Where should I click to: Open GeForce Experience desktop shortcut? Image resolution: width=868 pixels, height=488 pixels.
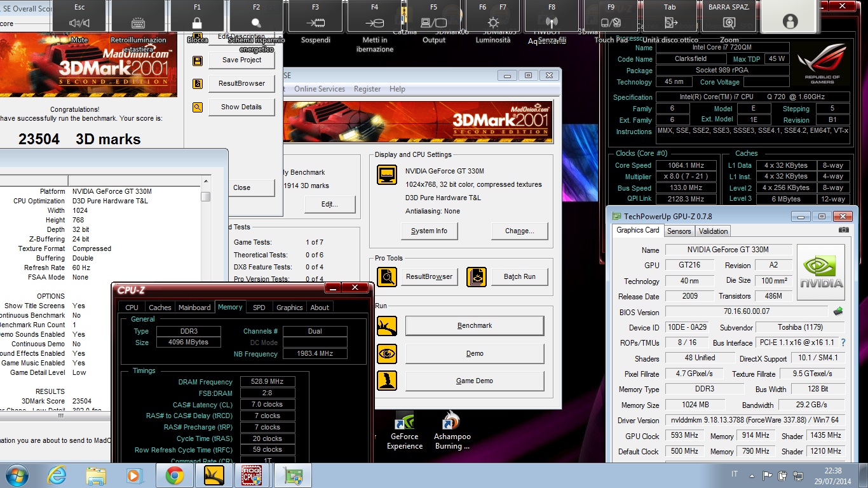tap(405, 431)
